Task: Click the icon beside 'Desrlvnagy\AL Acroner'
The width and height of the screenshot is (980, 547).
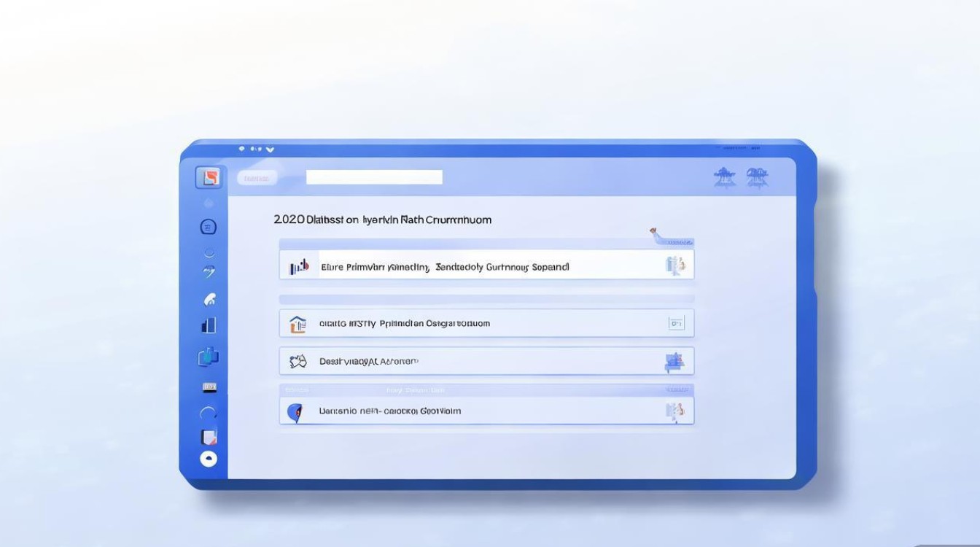Action: (x=297, y=361)
